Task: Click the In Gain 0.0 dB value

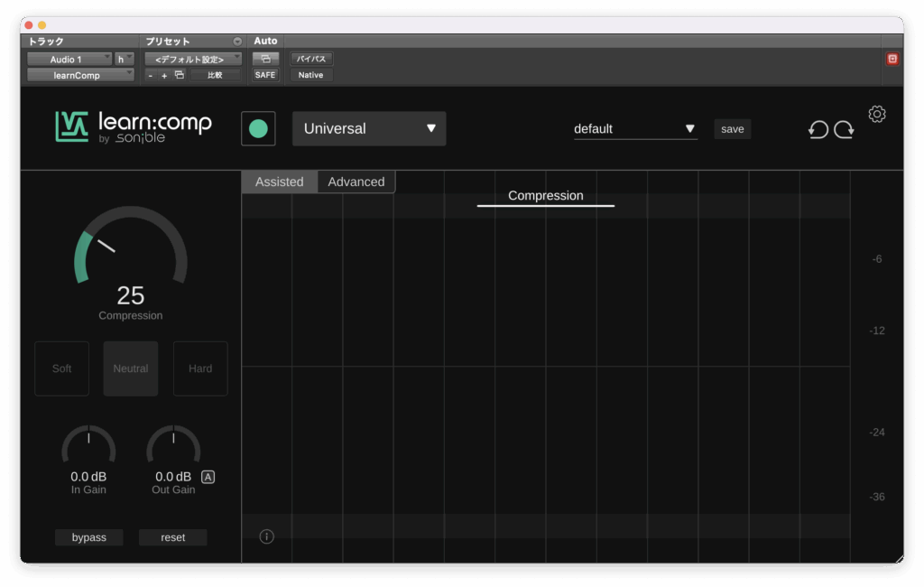Action: pos(88,477)
